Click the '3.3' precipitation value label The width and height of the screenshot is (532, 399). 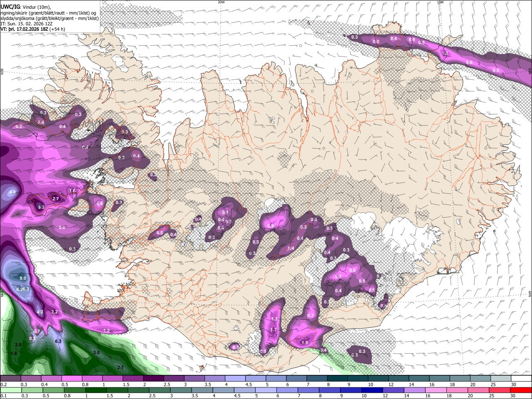click(41, 207)
